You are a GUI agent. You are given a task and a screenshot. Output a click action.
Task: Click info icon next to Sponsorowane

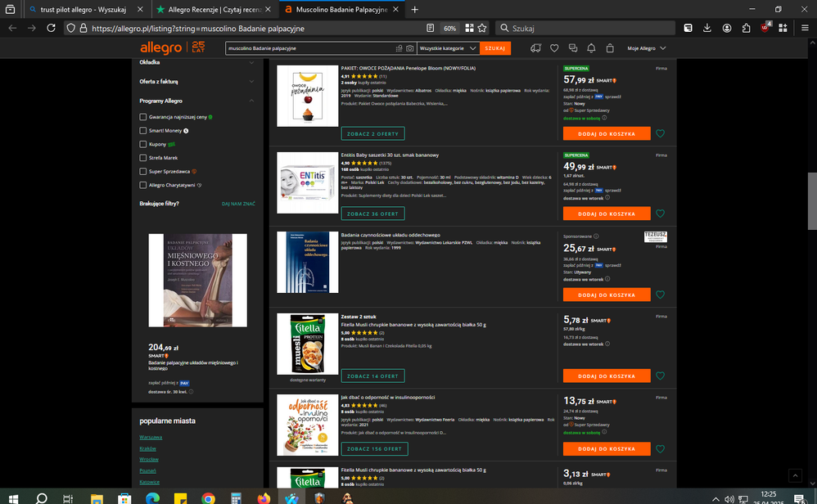596,236
